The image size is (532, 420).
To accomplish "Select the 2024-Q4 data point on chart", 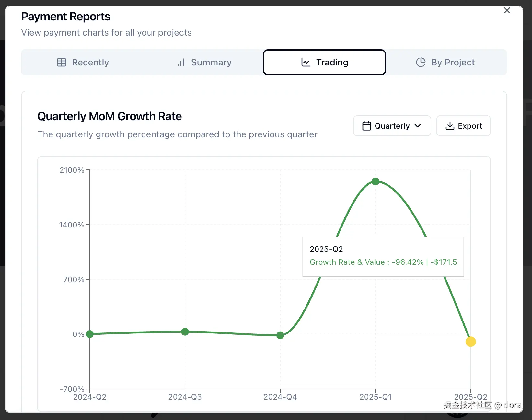I will 280,335.
